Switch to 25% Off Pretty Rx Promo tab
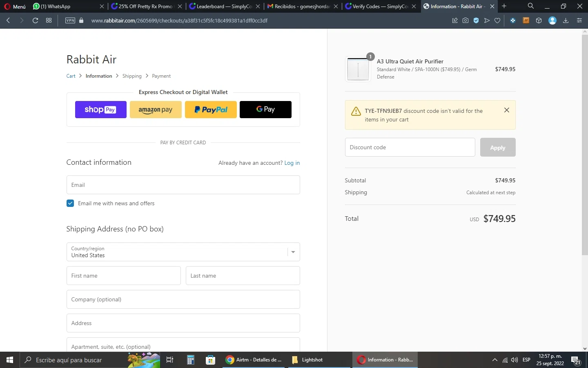The width and height of the screenshot is (588, 368). click(146, 7)
